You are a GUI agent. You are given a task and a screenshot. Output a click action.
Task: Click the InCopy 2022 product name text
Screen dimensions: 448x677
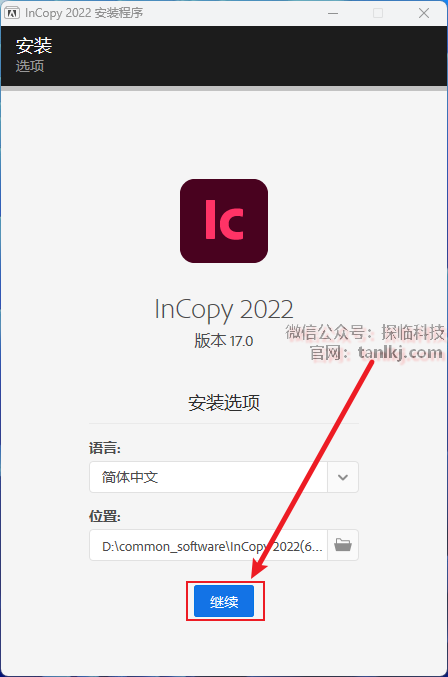[x=224, y=310]
